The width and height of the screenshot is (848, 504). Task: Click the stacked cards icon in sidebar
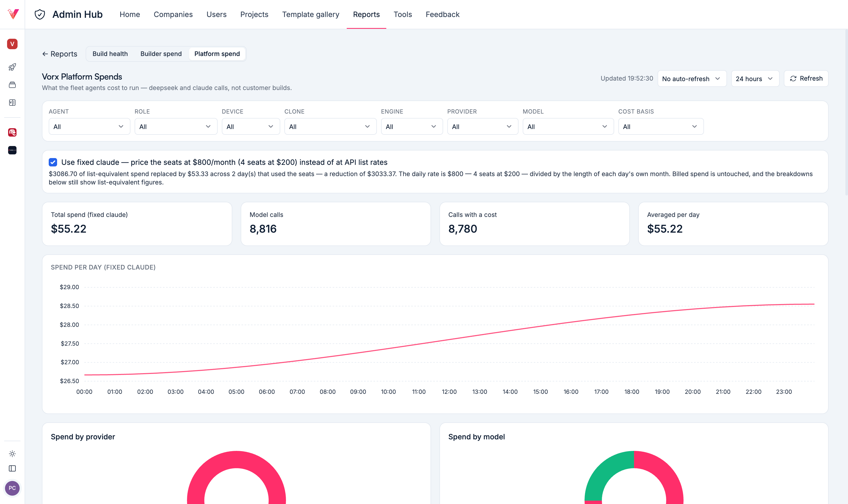(x=12, y=85)
